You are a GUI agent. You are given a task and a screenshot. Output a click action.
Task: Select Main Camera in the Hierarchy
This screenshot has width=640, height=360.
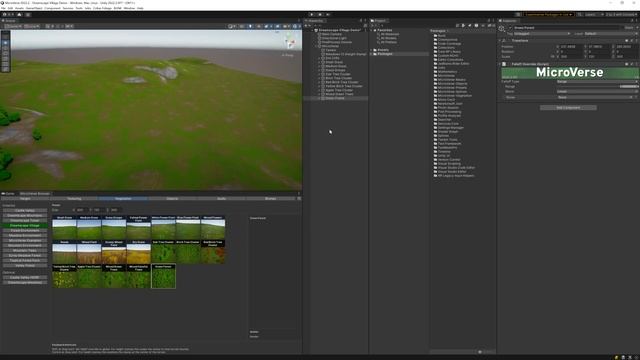coord(331,34)
